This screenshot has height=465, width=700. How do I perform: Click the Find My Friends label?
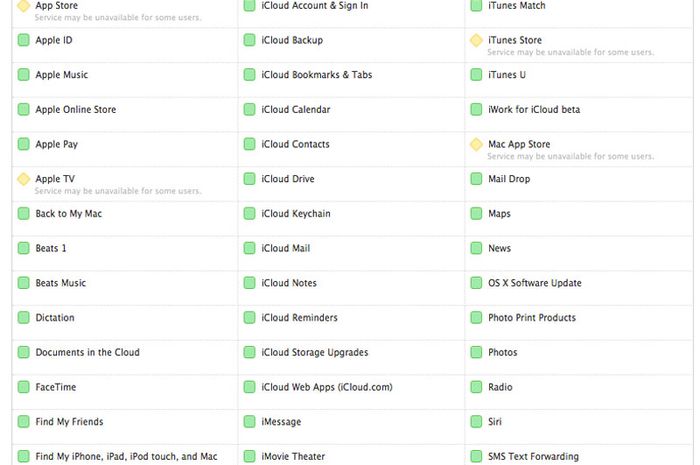tap(69, 422)
